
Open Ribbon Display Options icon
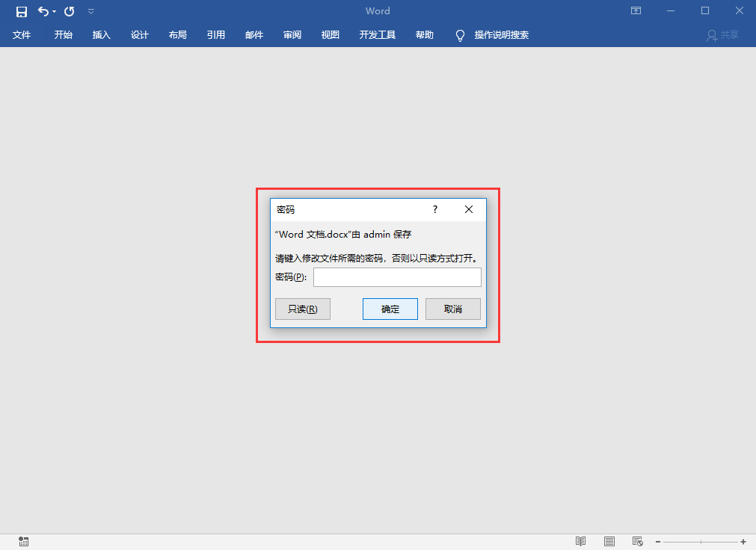(x=636, y=10)
